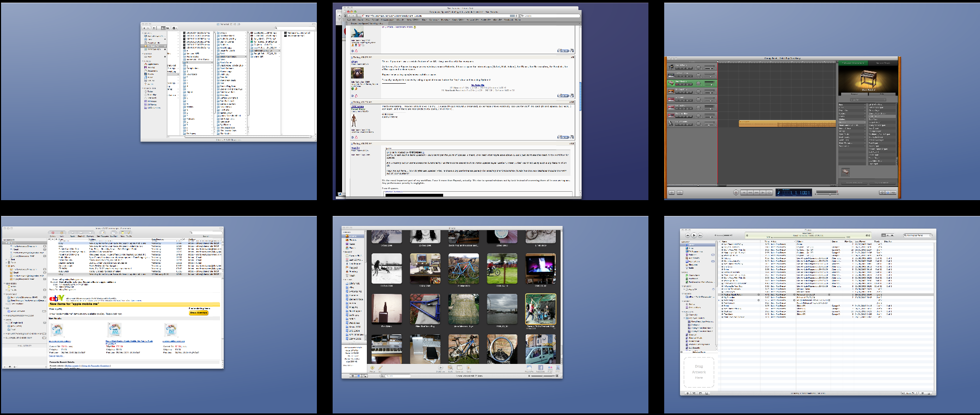The image size is (980, 415).
Task: Select the green highlighted organ track in GarageBand
Action: click(692, 83)
